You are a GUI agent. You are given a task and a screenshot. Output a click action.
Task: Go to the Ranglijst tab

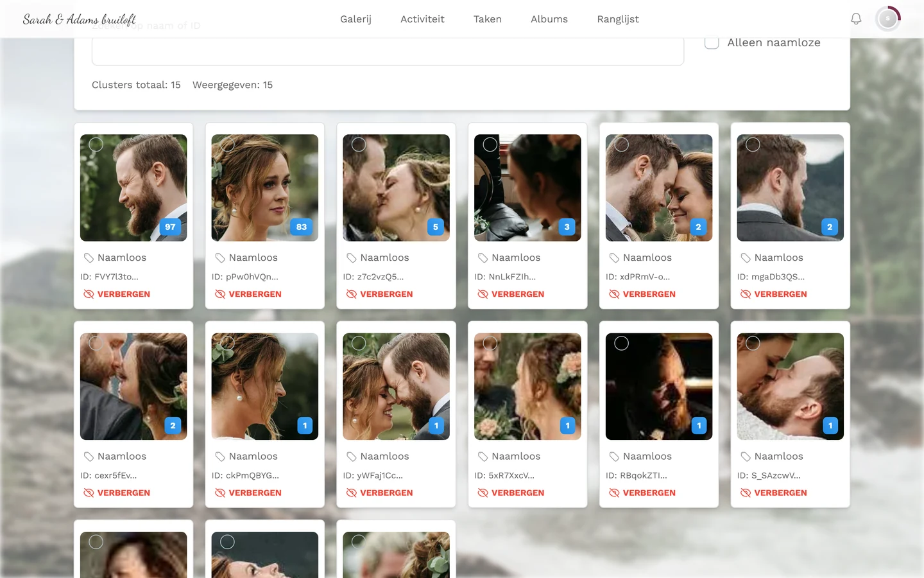pyautogui.click(x=618, y=19)
